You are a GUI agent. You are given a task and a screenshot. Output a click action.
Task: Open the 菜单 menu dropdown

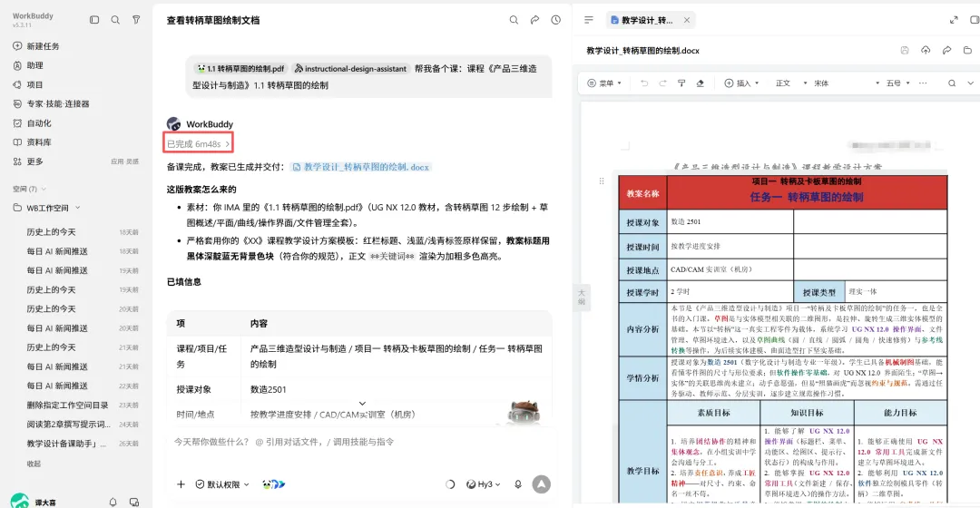pos(604,83)
